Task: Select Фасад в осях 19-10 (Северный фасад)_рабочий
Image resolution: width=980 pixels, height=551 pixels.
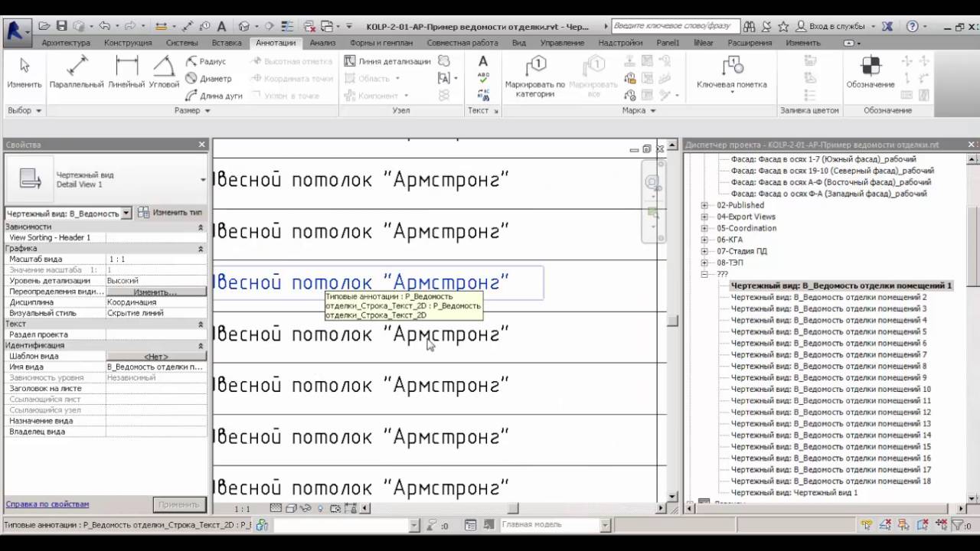Action: click(832, 171)
